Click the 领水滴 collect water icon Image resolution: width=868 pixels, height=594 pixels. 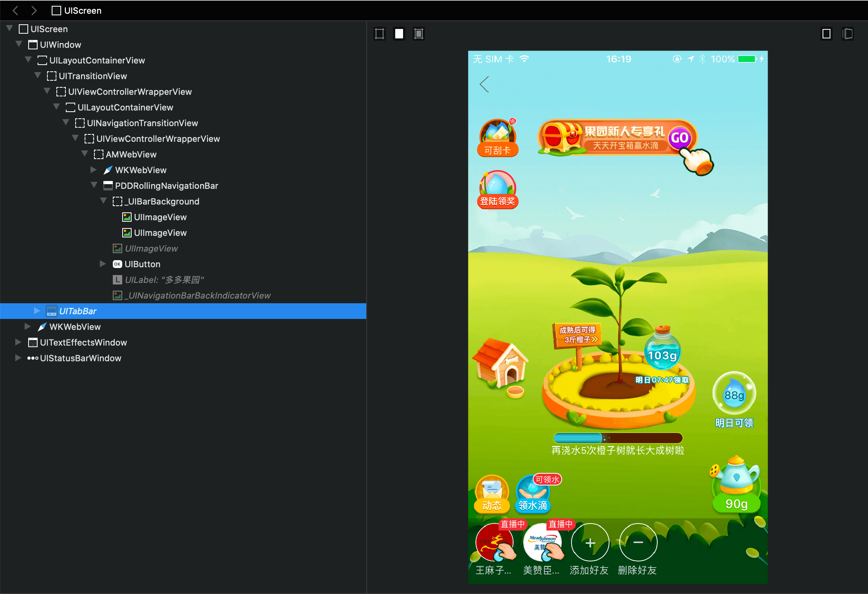click(533, 494)
